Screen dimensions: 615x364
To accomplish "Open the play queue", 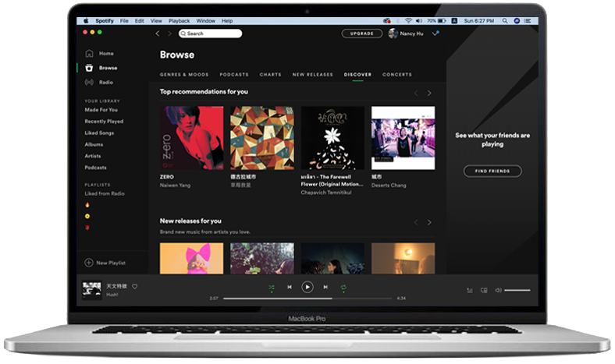I will tap(470, 290).
